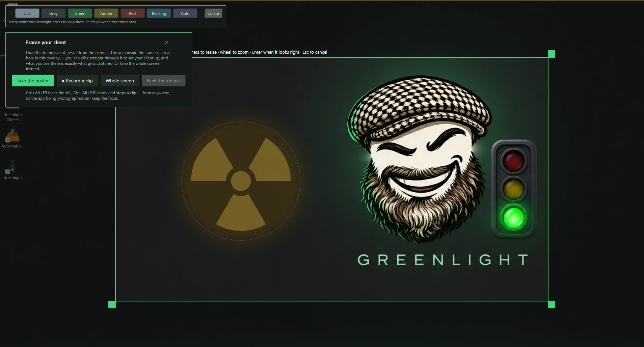644x347 pixels.
Task: Click the 'Esc to cancel' hint text
Action: point(315,52)
